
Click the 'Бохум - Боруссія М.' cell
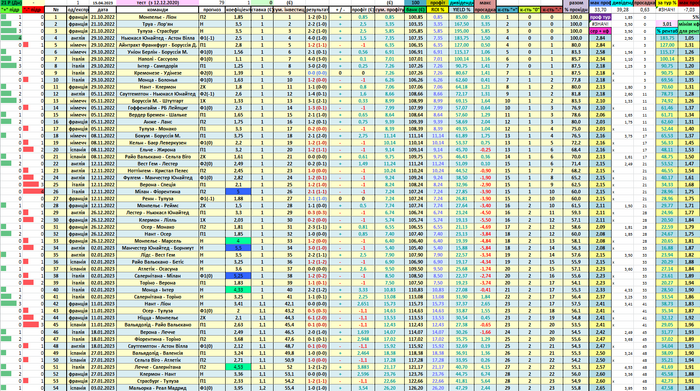[158, 136]
